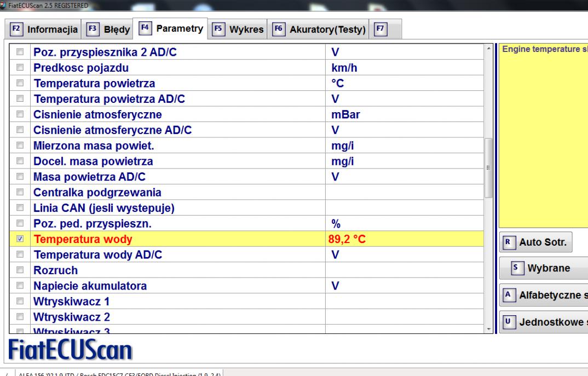Click the Engine temperature description text
This screenshot has height=376, width=588.
pos(545,49)
